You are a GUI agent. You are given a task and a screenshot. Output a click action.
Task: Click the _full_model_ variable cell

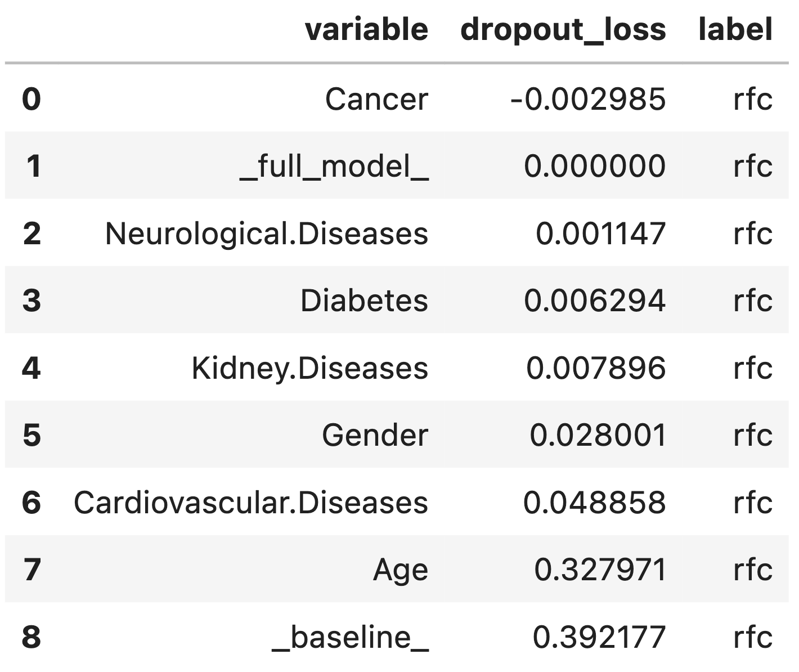click(x=334, y=167)
